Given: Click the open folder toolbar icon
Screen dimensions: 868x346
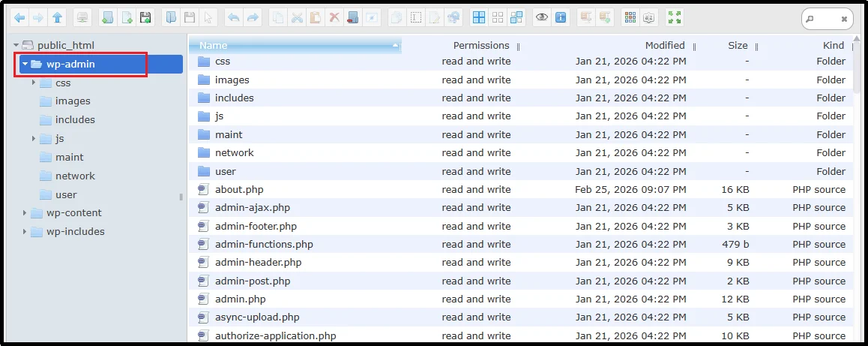Looking at the screenshot, I should 171,18.
